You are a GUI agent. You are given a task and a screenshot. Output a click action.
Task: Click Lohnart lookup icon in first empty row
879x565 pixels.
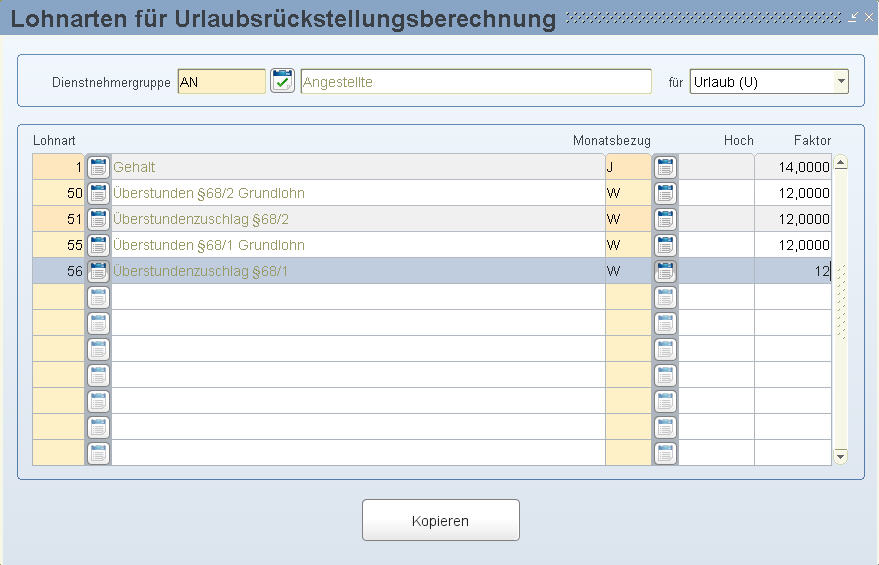(x=98, y=297)
